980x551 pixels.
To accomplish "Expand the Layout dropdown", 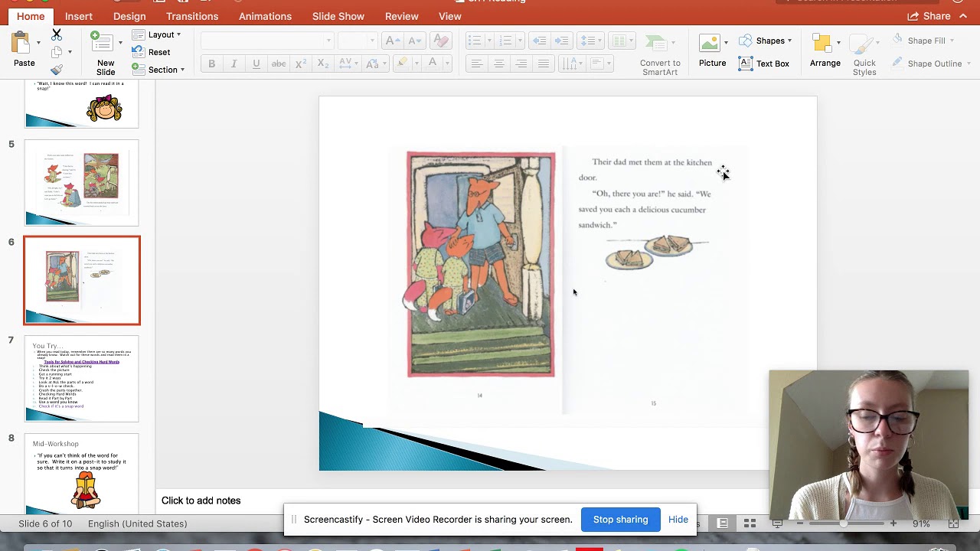I will (157, 34).
